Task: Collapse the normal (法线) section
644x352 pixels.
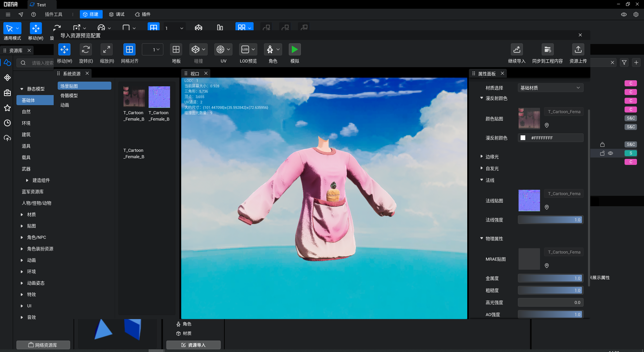Action: pyautogui.click(x=482, y=180)
